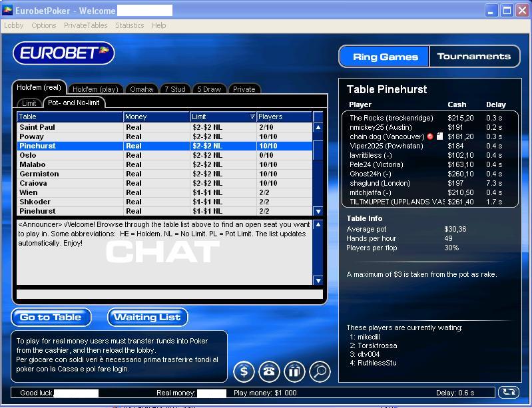Select the Omaha tab
This screenshot has height=408, width=532.
click(141, 89)
